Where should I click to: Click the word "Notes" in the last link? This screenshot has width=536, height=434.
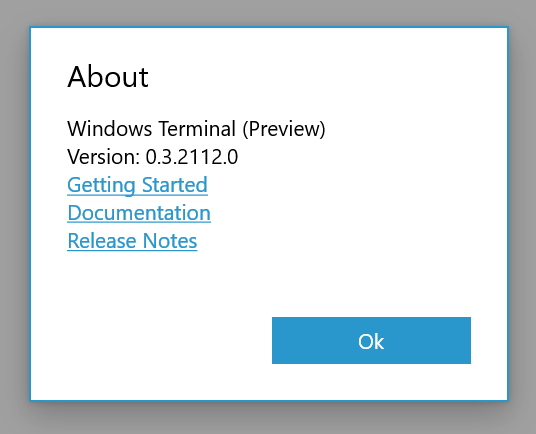coord(170,241)
